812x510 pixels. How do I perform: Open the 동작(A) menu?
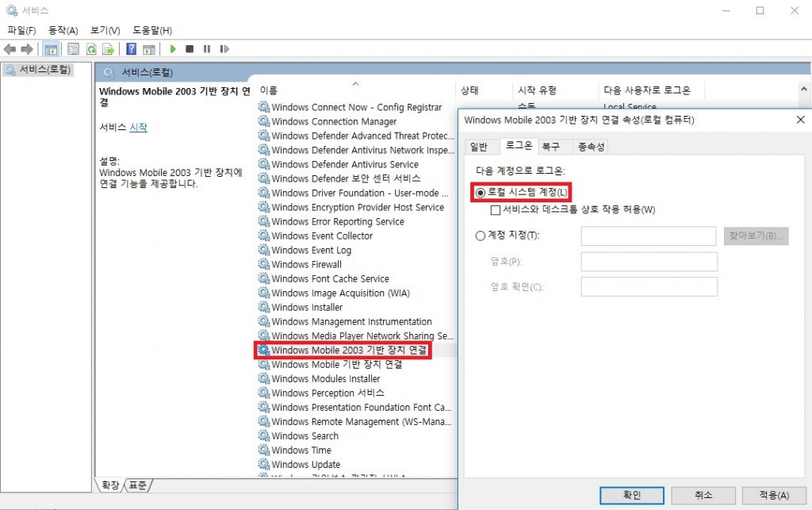click(x=63, y=31)
